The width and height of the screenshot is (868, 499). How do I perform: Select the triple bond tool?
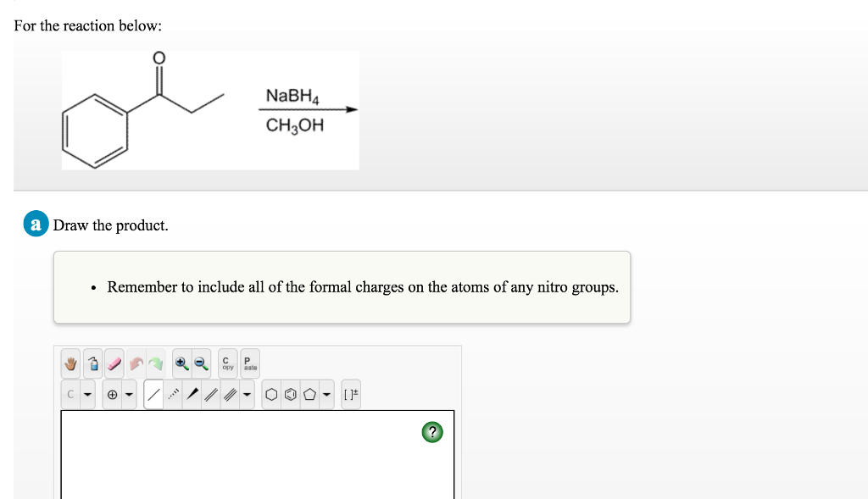(x=229, y=394)
